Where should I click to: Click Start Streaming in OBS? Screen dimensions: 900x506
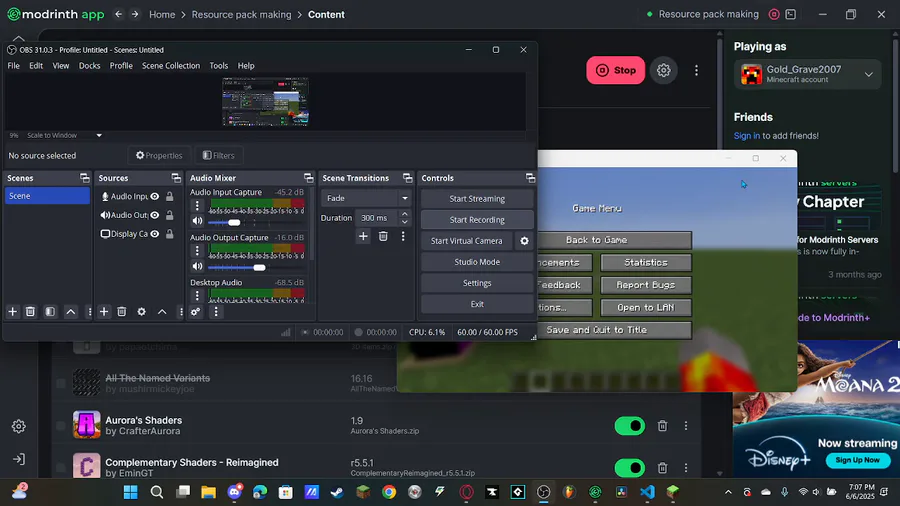coord(477,198)
